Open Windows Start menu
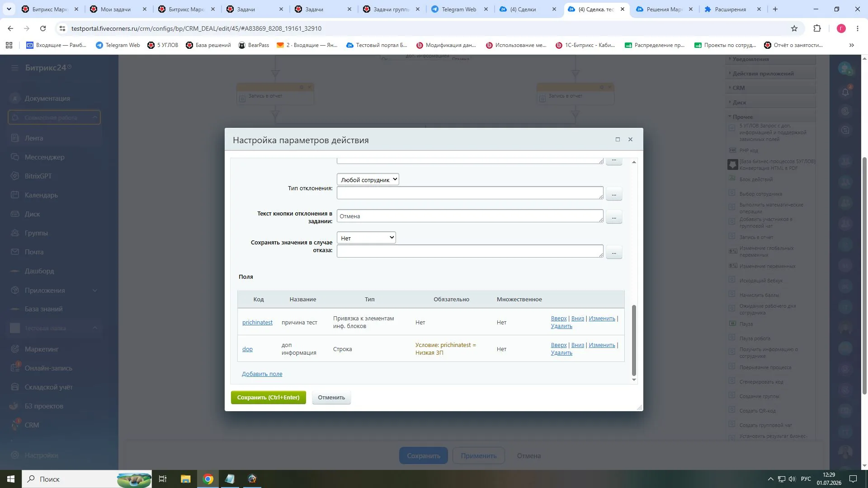This screenshot has height=488, width=868. point(11,479)
